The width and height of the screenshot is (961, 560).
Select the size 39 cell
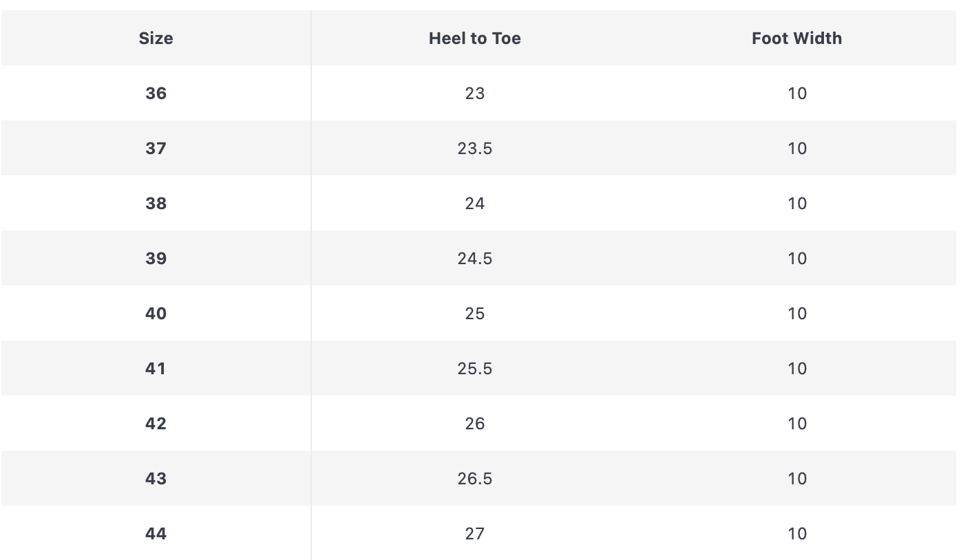[x=156, y=258]
